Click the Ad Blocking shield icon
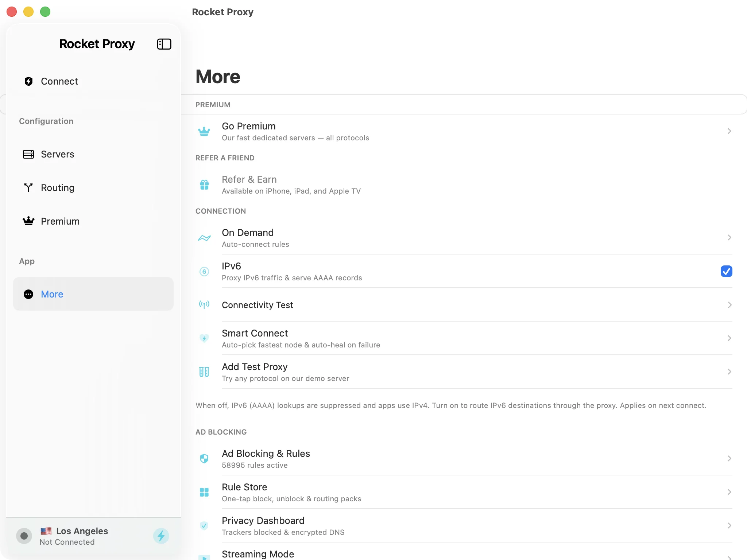 click(204, 459)
